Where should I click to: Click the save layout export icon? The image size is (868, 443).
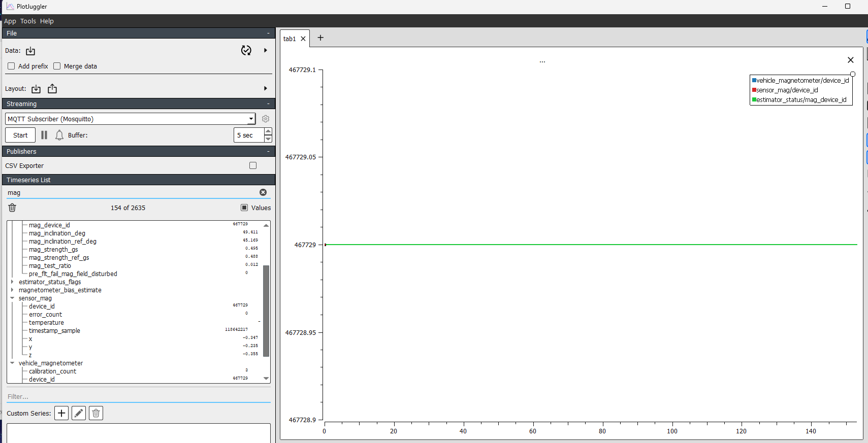click(x=52, y=89)
